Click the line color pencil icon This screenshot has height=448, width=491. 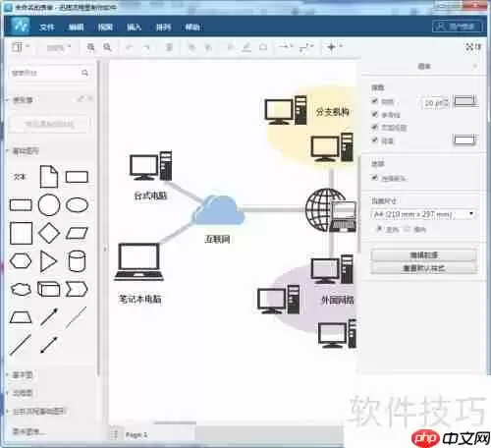tap(246, 48)
